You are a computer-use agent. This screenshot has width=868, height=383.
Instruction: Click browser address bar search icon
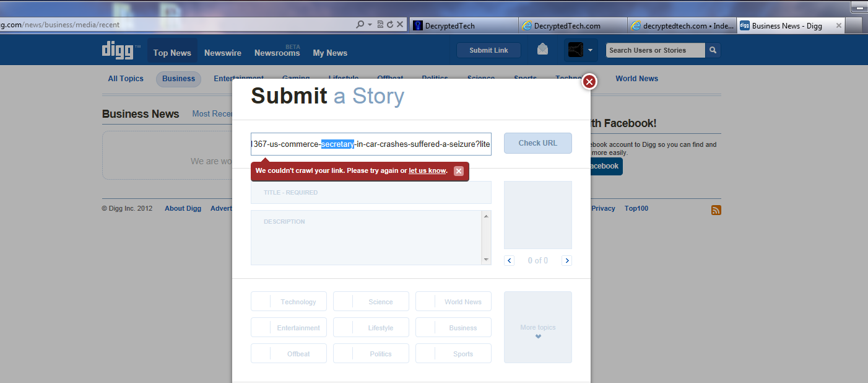tap(360, 25)
